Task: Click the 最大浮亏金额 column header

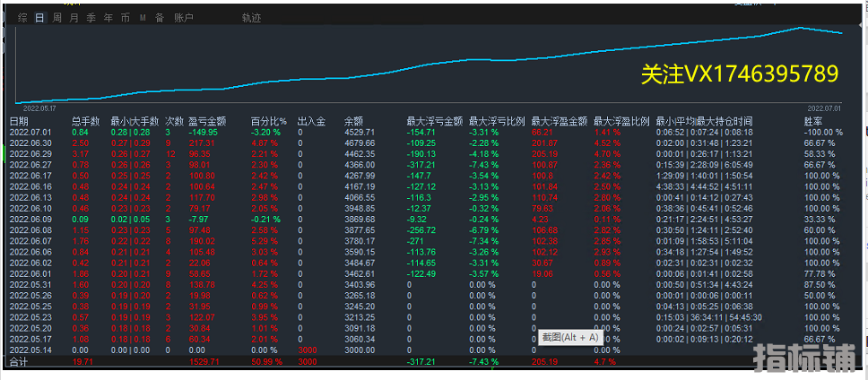Action: click(x=434, y=120)
